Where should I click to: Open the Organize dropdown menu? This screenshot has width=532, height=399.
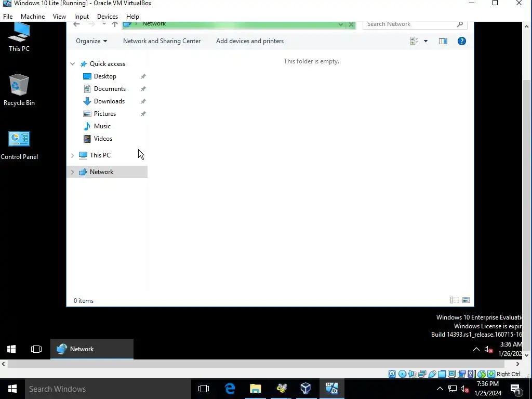click(91, 41)
